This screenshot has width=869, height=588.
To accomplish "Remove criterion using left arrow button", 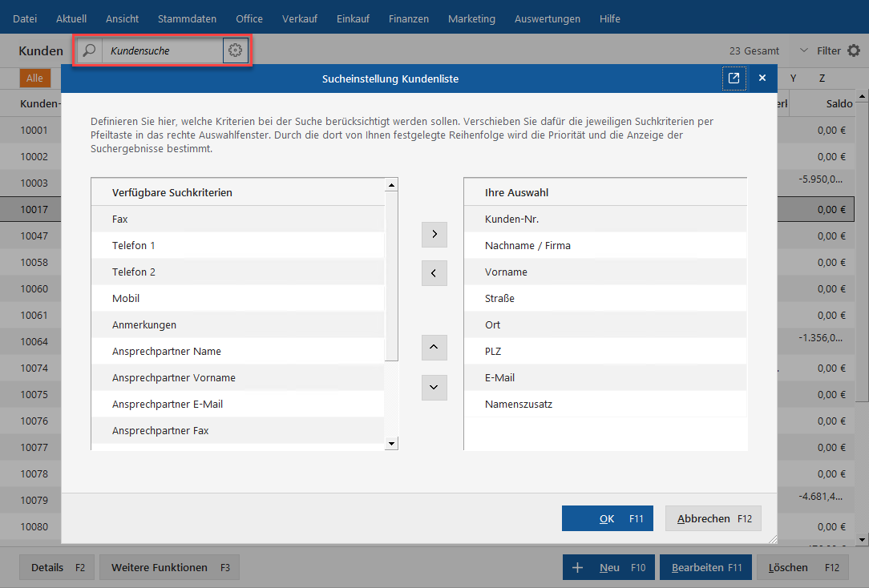I will click(x=434, y=273).
